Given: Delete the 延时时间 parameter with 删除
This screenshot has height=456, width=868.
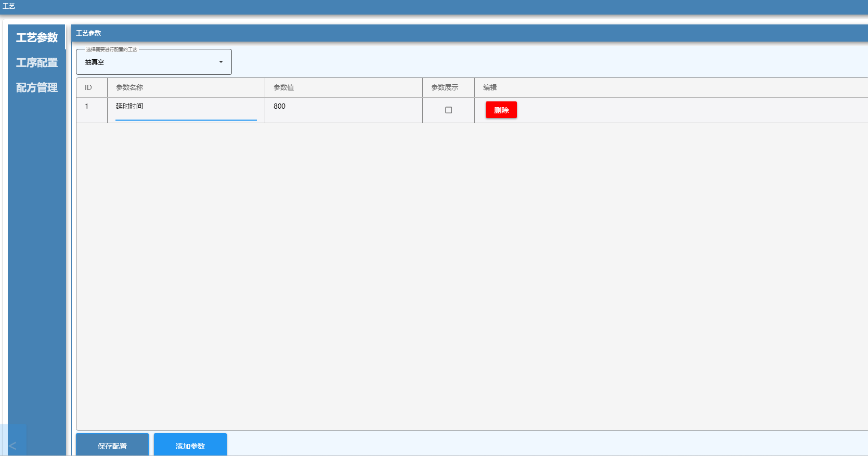Looking at the screenshot, I should pyautogui.click(x=501, y=110).
